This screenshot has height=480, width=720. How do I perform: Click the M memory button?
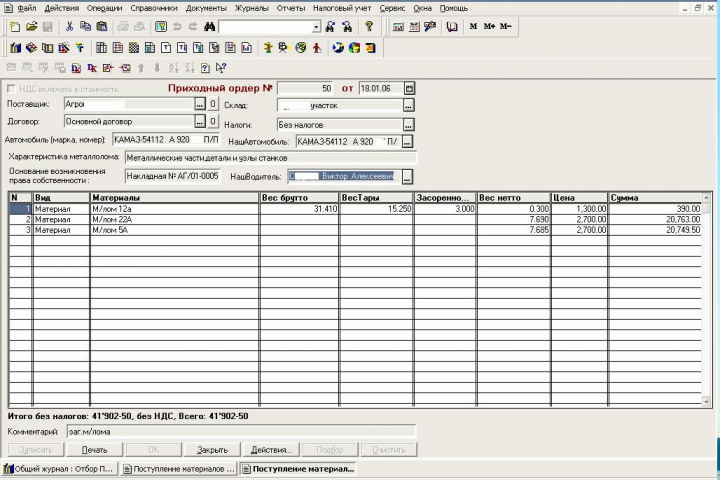(473, 27)
